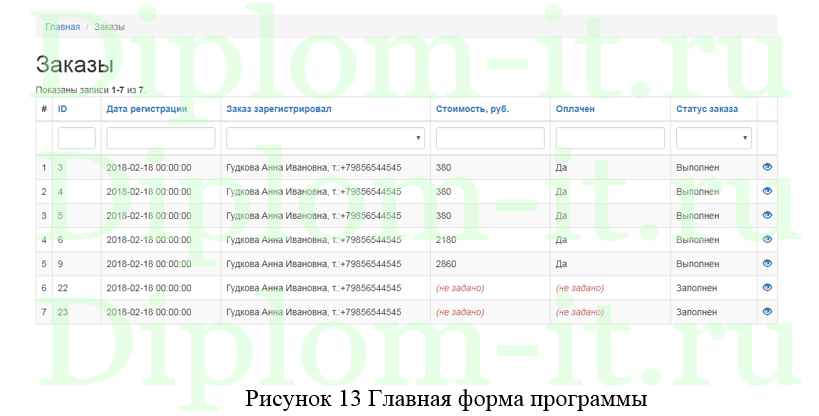View order ID 9 via eye icon
The image size is (819, 416).
767,263
